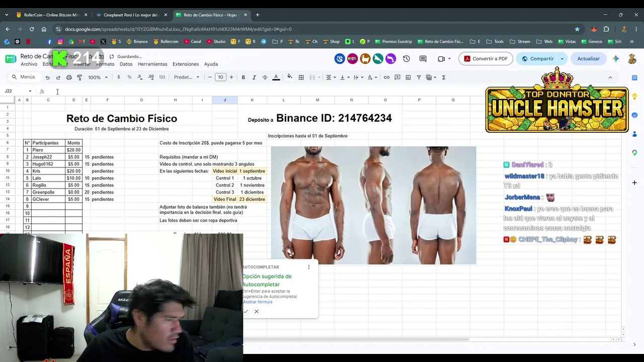Open the Extensiones menu
The height and width of the screenshot is (362, 644).
pos(186,64)
